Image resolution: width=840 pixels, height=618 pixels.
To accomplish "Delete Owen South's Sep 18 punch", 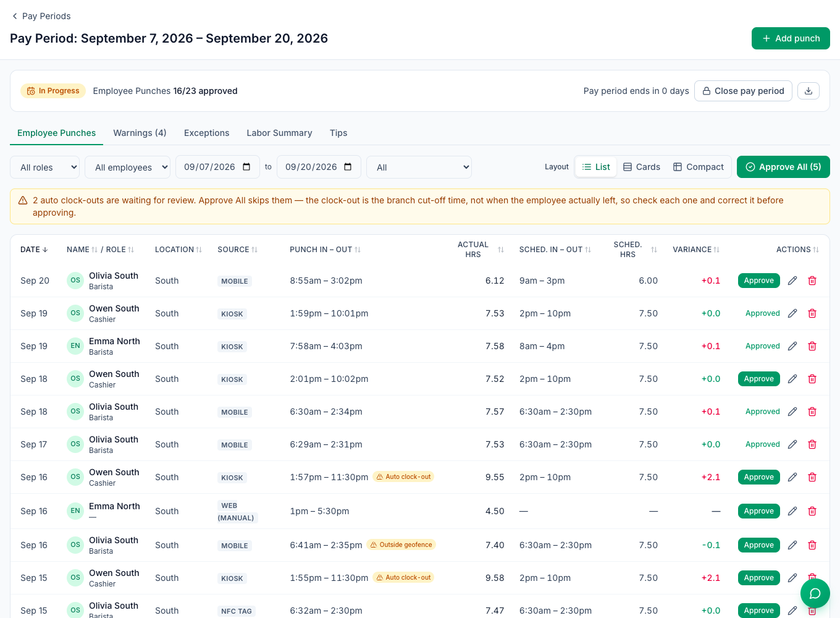I will [x=812, y=379].
